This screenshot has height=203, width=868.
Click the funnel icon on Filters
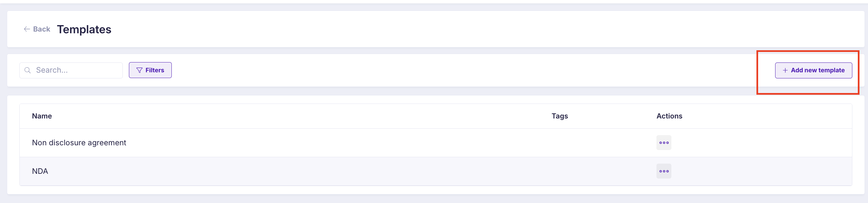[139, 70]
